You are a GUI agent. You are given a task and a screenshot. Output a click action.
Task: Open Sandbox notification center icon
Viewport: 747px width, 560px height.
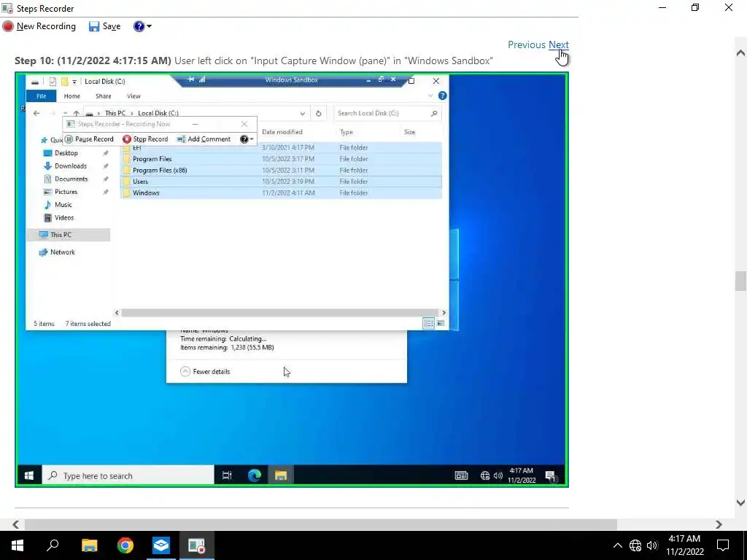click(551, 475)
